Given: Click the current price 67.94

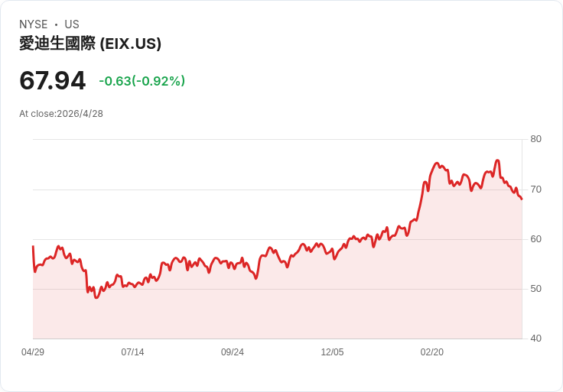Looking at the screenshot, I should pos(52,80).
